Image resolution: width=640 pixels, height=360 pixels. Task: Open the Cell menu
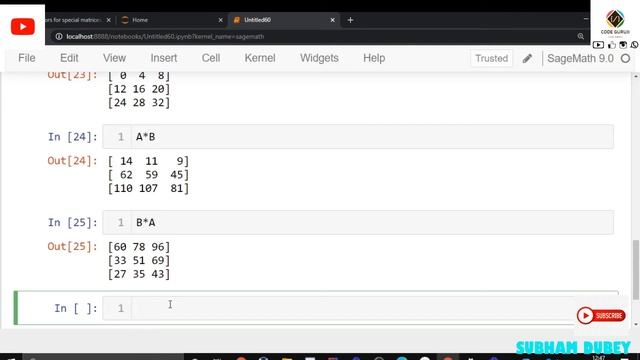(211, 58)
